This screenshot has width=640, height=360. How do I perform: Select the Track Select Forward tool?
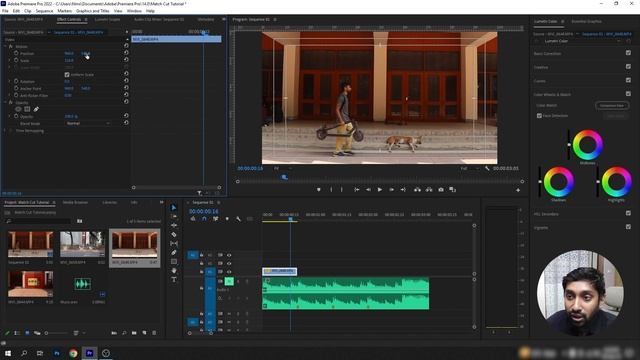[174, 216]
